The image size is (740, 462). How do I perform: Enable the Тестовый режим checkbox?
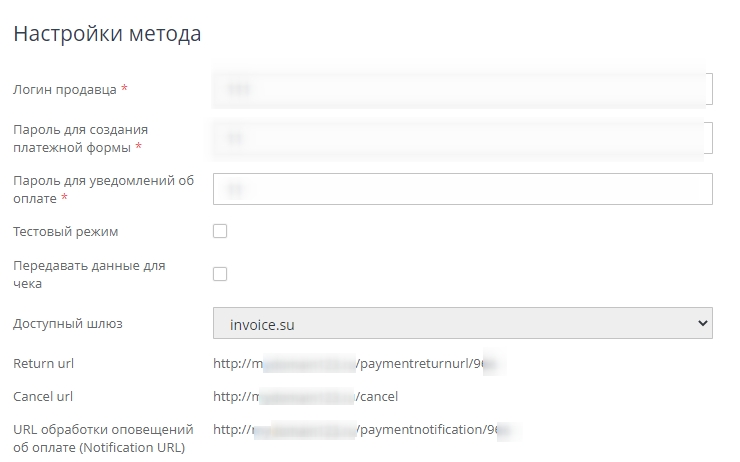tap(220, 231)
